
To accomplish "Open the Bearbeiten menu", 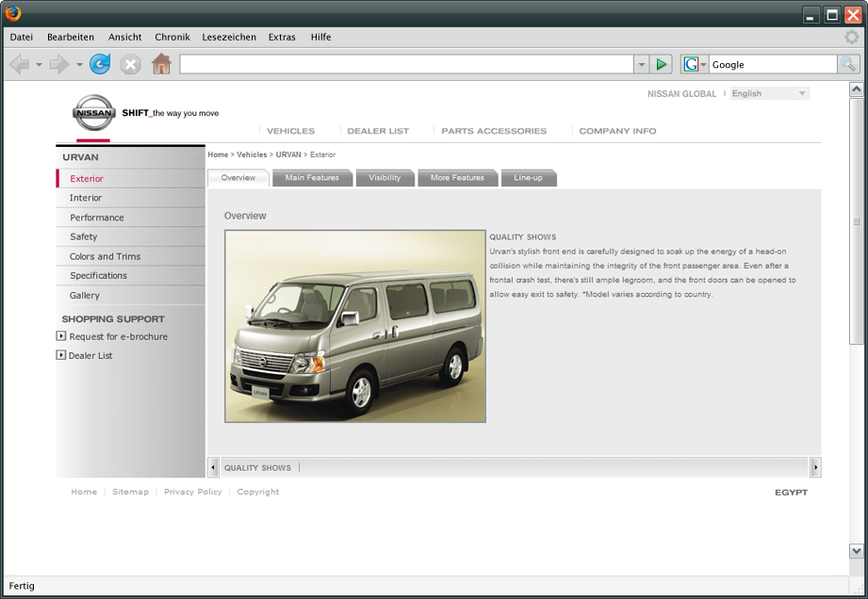I will pos(71,37).
